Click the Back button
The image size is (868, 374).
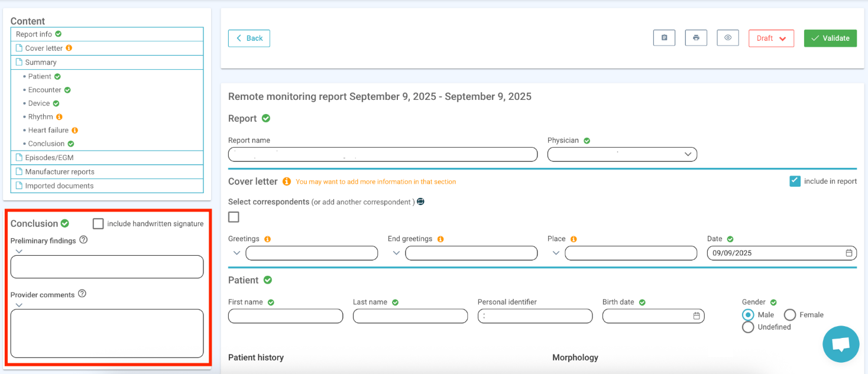tap(249, 38)
